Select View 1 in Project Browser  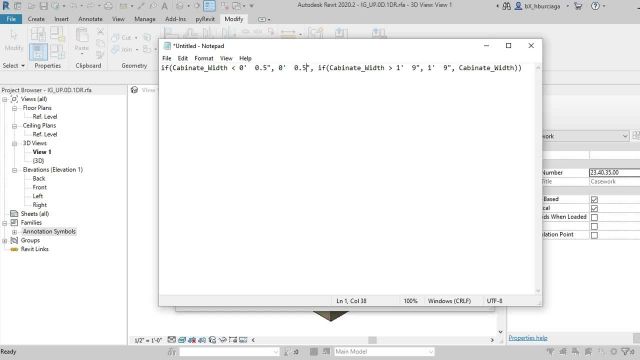click(42, 152)
